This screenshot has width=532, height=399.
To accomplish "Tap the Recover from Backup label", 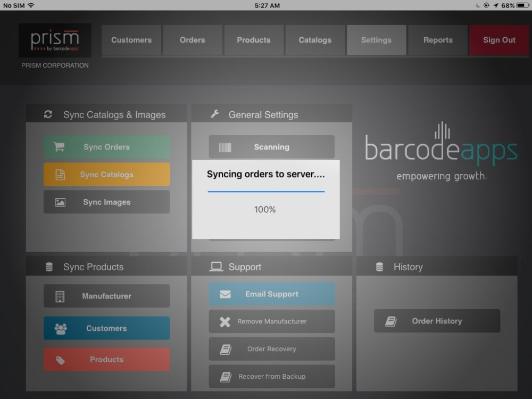I will (272, 376).
